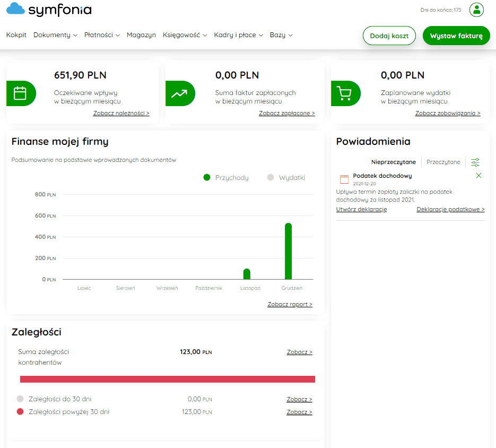
Task: Click the calendar icon for expected income
Action: [21, 93]
